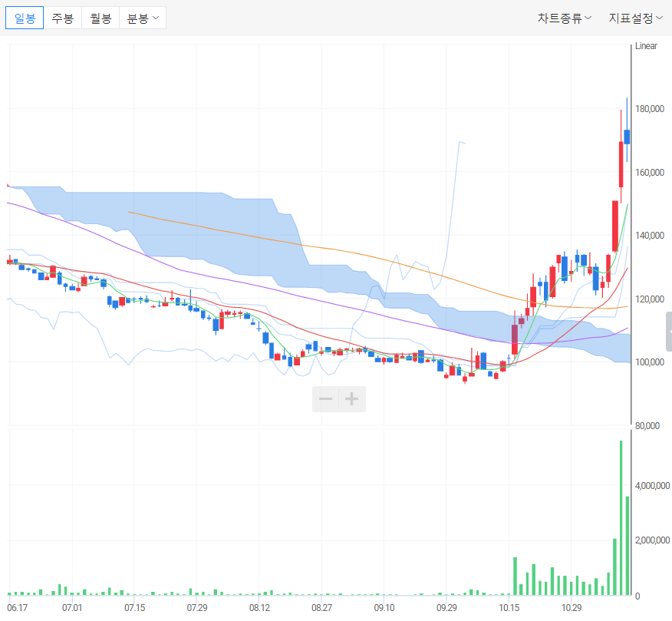Viewport: 672px width, 621px height.
Task: Open the 분봉 minute chart dropdown
Action: [x=143, y=18]
